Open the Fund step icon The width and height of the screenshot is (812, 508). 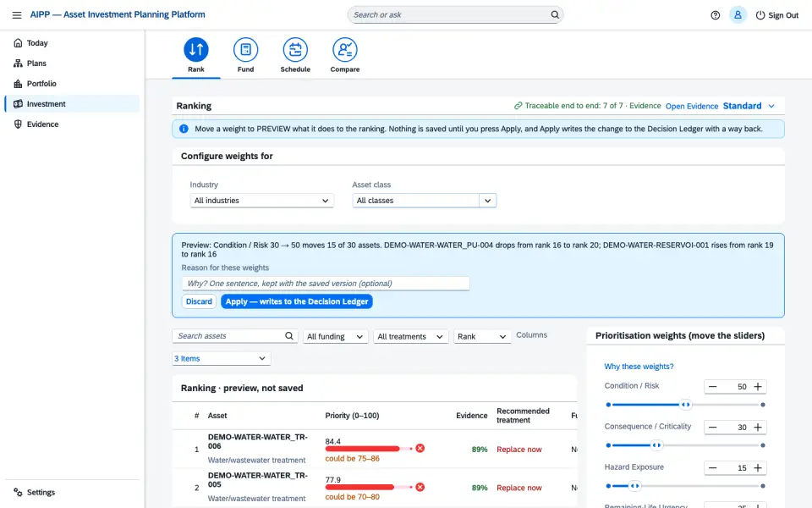(245, 50)
